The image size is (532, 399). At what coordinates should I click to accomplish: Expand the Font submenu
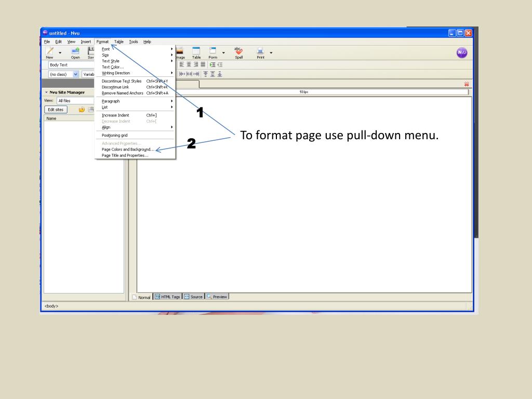[x=136, y=49]
